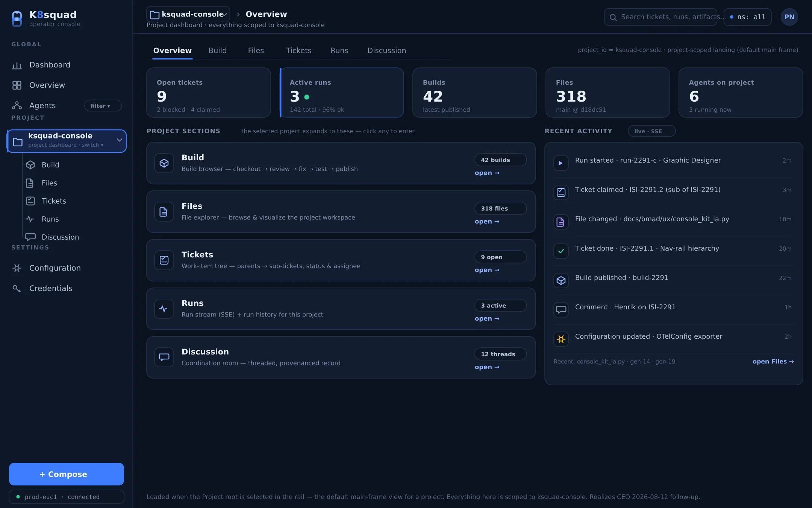Click the Open tickets stat card

click(209, 93)
